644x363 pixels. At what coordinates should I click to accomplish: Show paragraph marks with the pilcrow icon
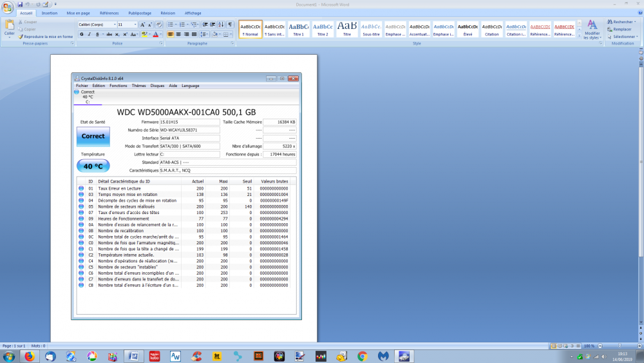(231, 25)
